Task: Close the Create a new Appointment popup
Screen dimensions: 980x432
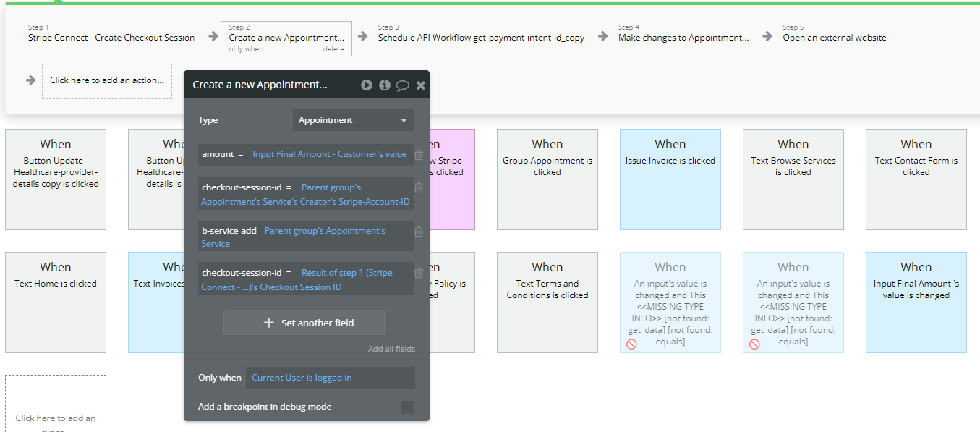Action: [421, 85]
